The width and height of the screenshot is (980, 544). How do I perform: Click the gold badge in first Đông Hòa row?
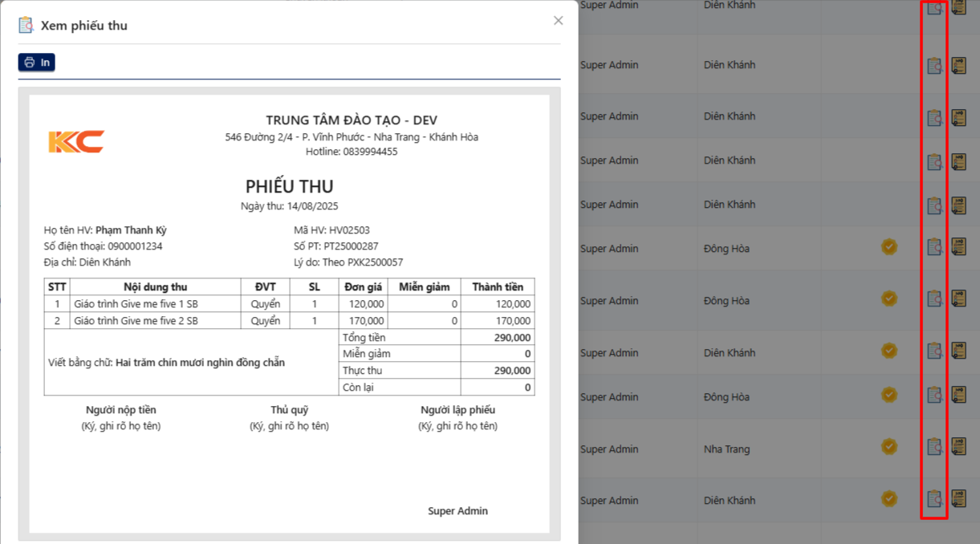tap(889, 247)
